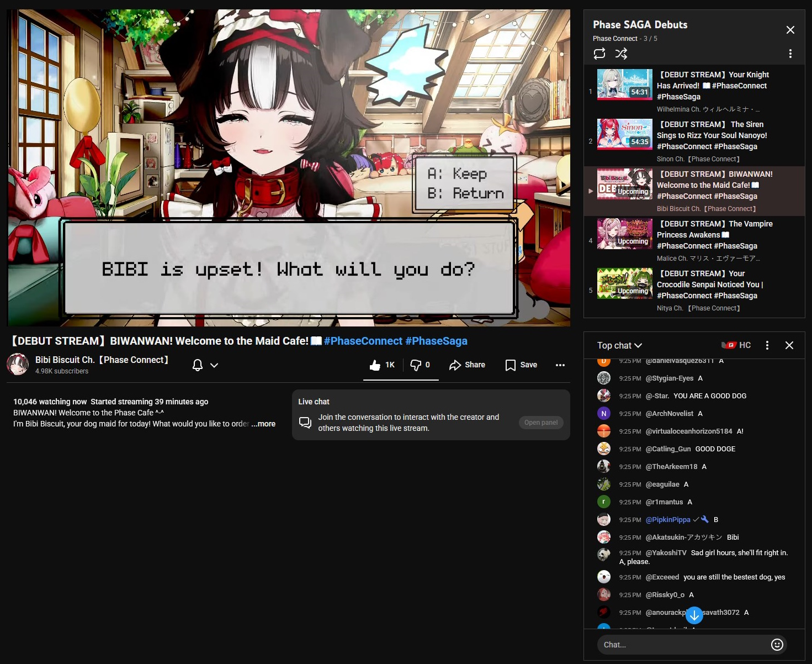Click @YakoshiTV username in chat
This screenshot has width=812, height=664.
(666, 553)
